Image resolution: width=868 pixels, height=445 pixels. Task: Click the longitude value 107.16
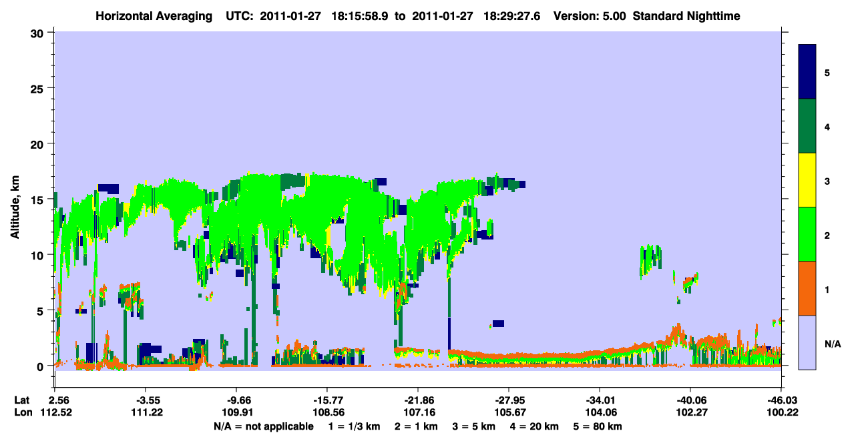(x=418, y=412)
